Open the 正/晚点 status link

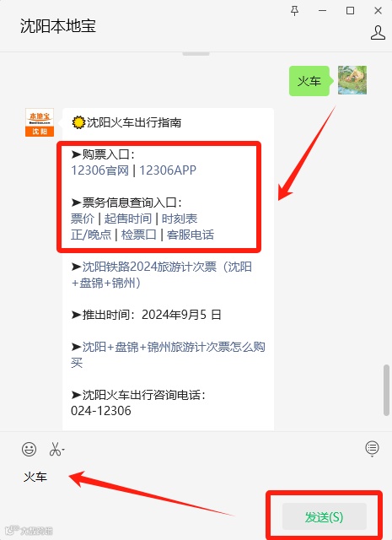(x=91, y=235)
